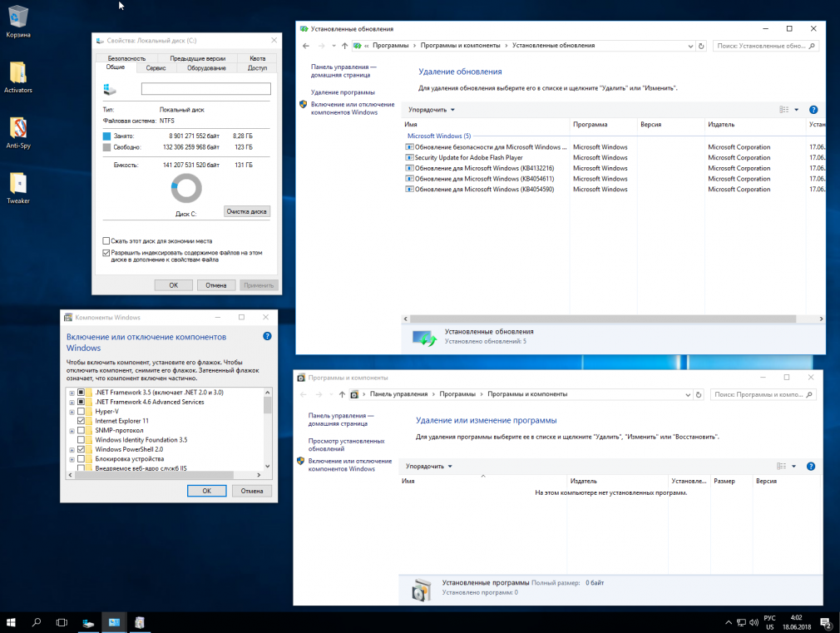The height and width of the screenshot is (633, 840).
Task: Open the Tweaker desktop icon
Action: (17, 188)
